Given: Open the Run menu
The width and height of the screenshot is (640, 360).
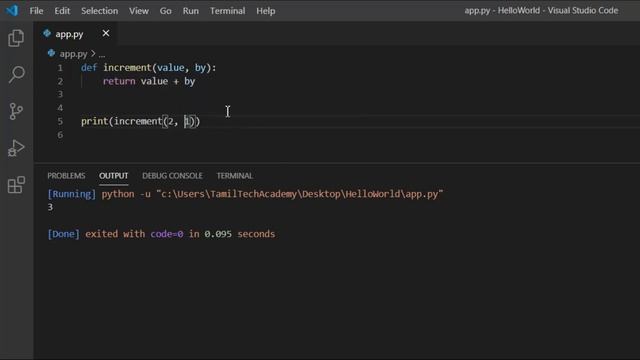Looking at the screenshot, I should pyautogui.click(x=191, y=11).
